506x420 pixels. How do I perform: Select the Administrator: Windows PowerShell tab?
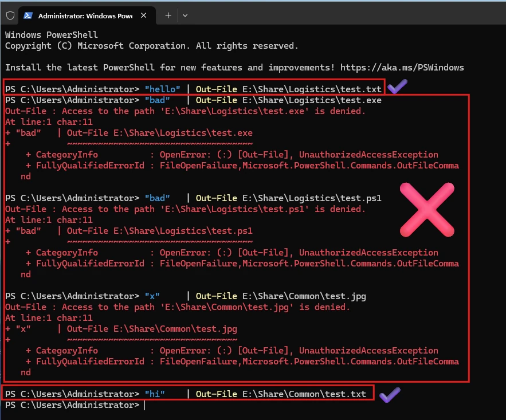pos(87,15)
